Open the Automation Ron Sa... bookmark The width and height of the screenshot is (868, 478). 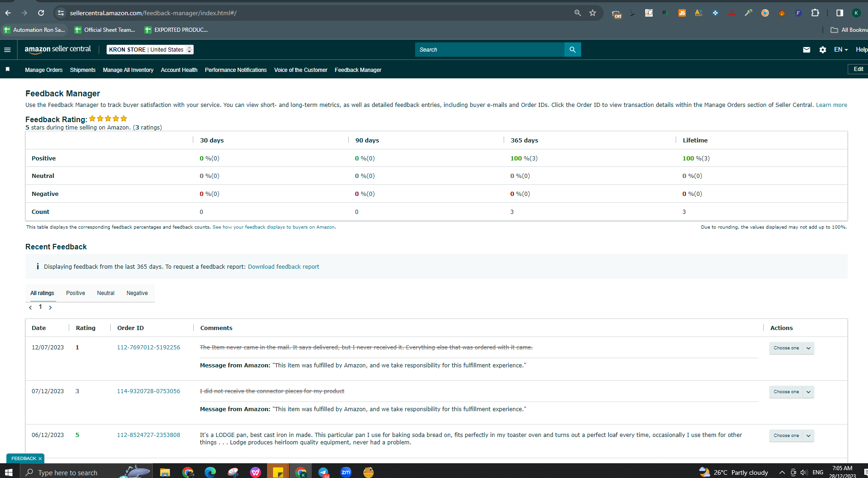point(35,30)
